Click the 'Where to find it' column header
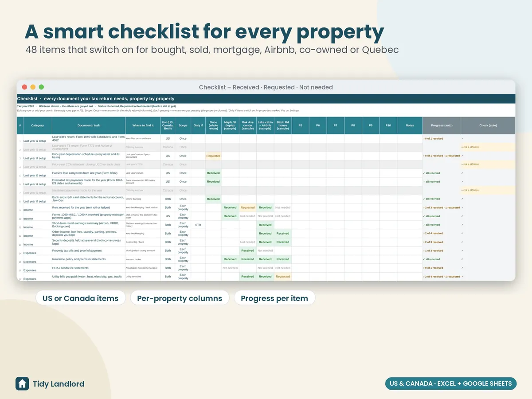Image resolution: width=532 pixels, height=399 pixels. click(x=143, y=125)
